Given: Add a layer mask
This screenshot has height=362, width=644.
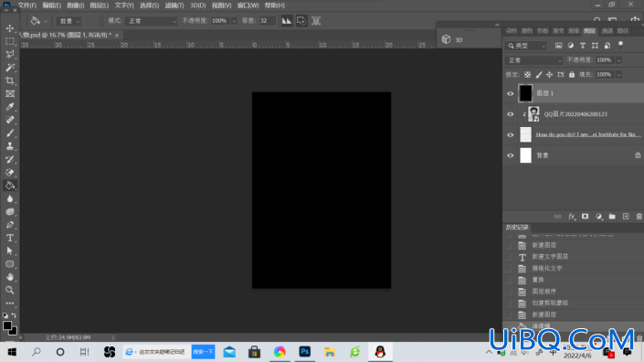Looking at the screenshot, I should (585, 217).
